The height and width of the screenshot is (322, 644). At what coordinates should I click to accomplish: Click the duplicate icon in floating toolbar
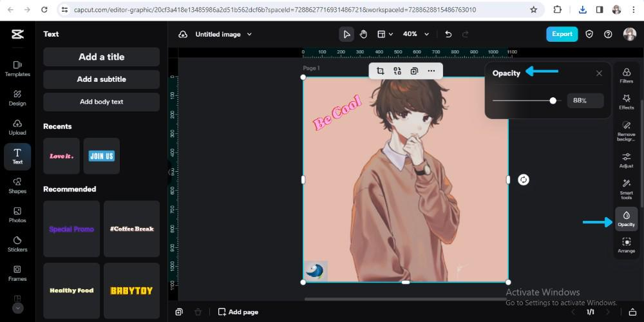(414, 71)
